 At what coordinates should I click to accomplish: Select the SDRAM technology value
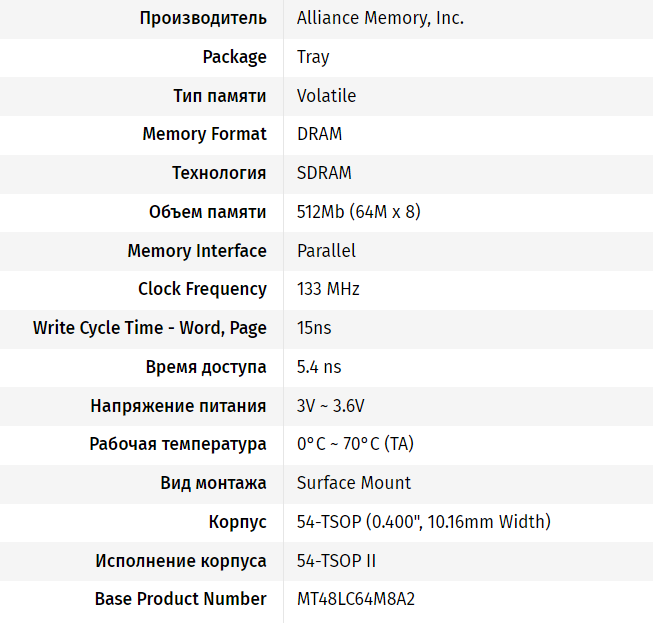(x=324, y=173)
